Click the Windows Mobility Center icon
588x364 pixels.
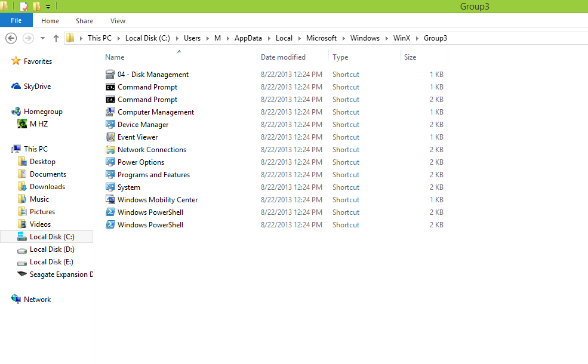click(110, 199)
